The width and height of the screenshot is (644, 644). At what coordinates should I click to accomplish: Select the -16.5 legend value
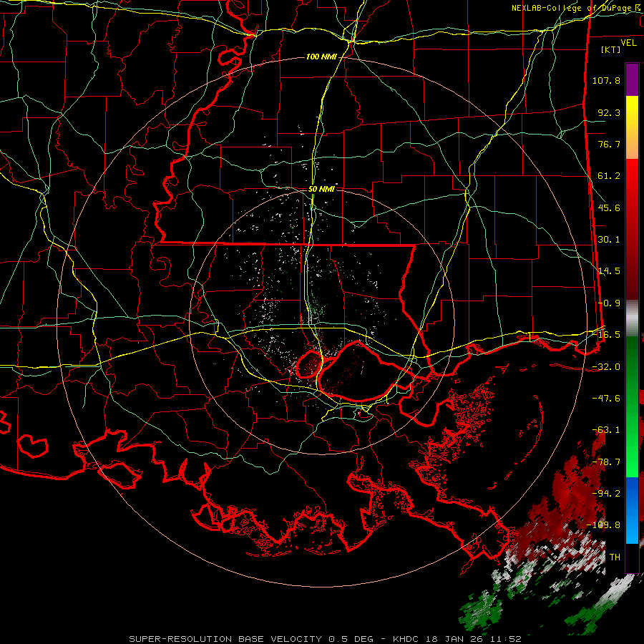click(606, 335)
